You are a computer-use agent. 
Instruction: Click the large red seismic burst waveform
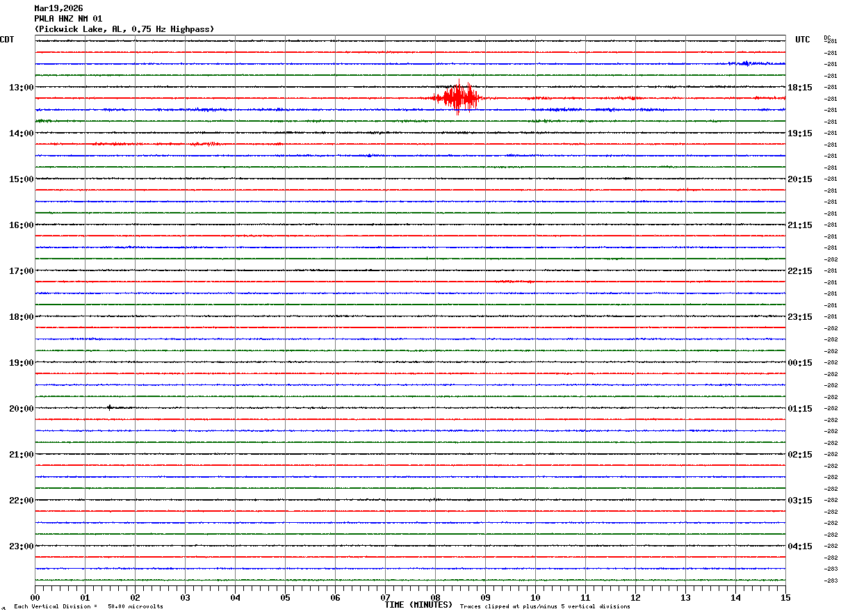tap(457, 97)
